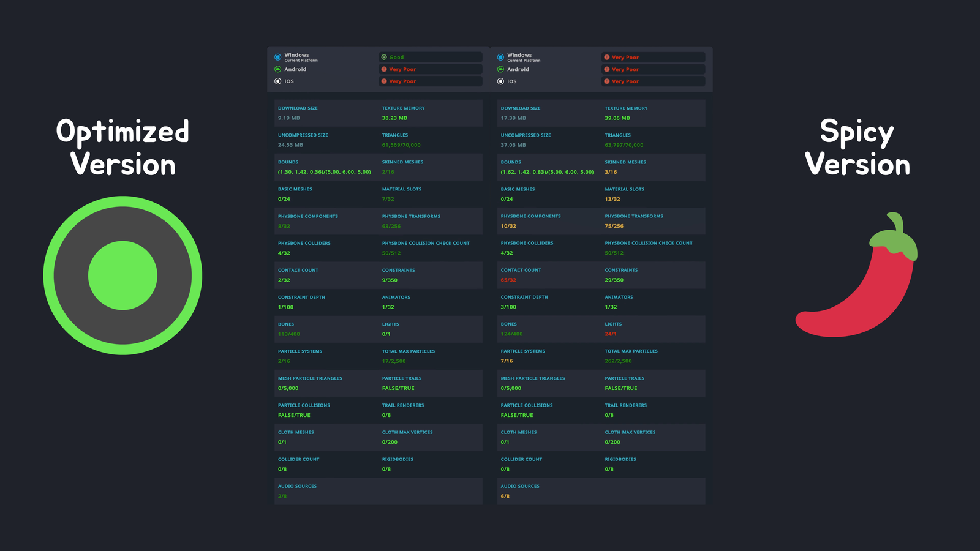The height and width of the screenshot is (551, 980).
Task: Click the Windows logo icon in the Spicy panel
Action: pos(501,57)
